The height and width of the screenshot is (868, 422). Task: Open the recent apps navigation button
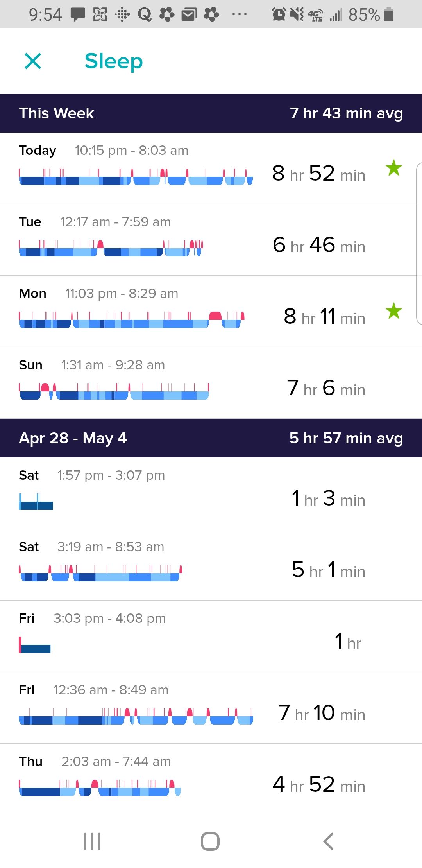92,841
